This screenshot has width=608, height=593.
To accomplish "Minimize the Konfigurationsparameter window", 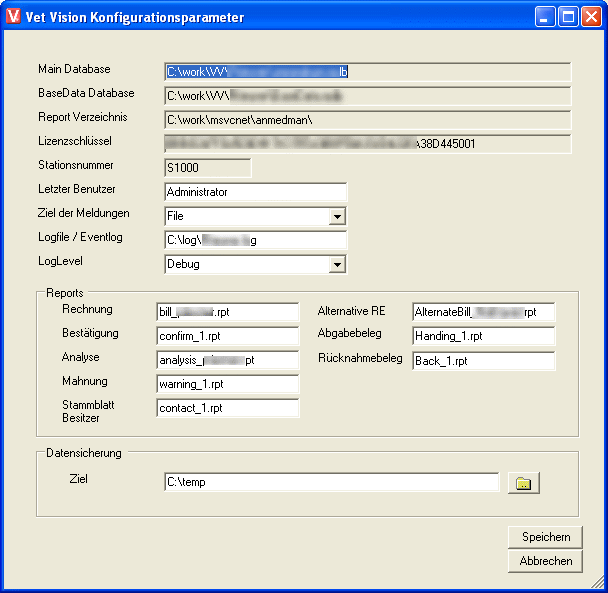I will coord(545,17).
